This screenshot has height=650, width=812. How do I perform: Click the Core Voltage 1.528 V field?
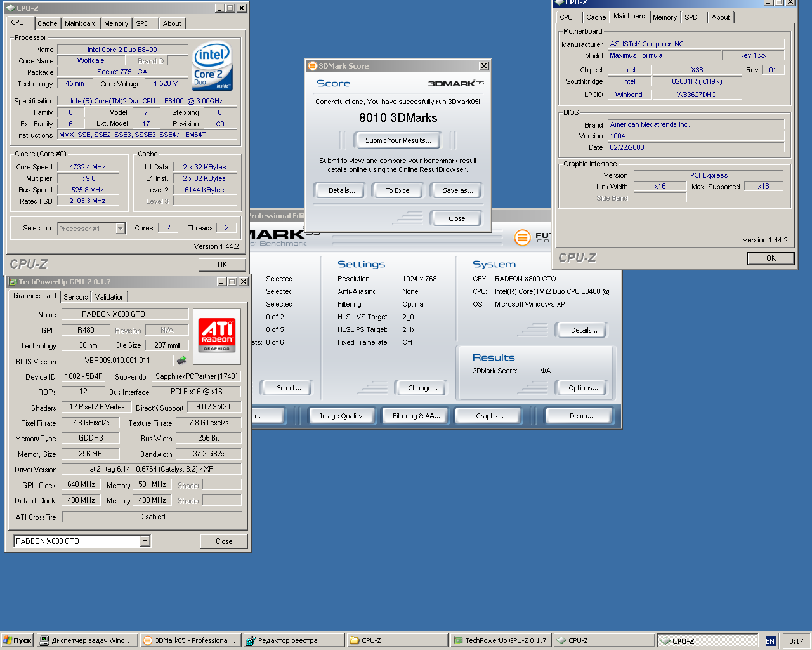[166, 83]
